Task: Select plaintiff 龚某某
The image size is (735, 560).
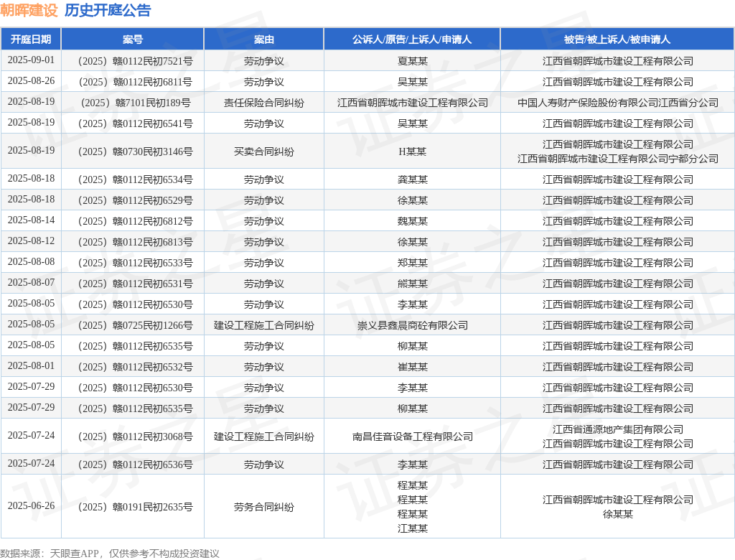Action: point(413,179)
